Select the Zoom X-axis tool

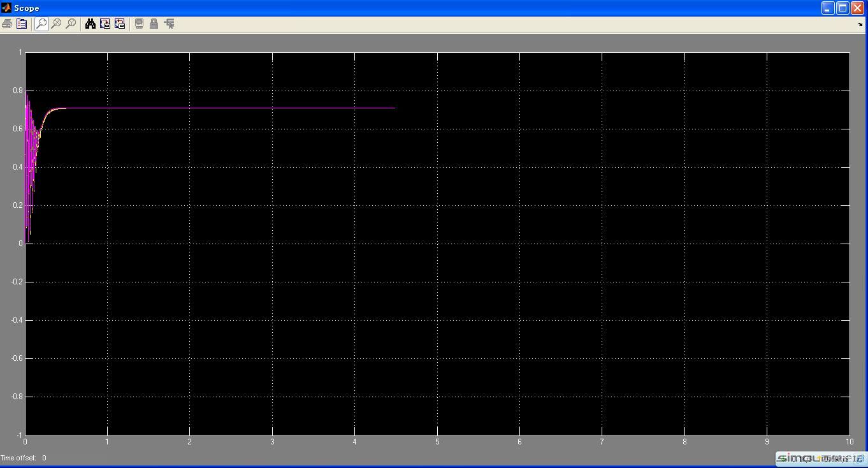coord(56,24)
